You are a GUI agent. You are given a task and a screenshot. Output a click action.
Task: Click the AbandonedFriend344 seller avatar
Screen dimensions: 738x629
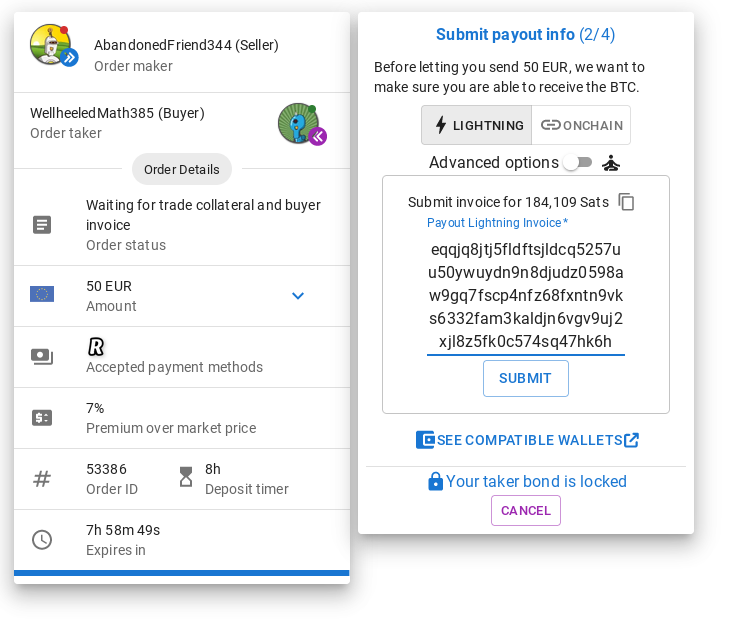(x=51, y=45)
